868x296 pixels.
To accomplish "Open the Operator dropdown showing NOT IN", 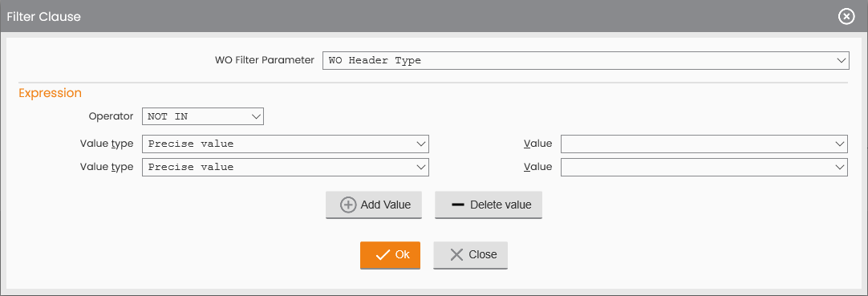I will (203, 116).
